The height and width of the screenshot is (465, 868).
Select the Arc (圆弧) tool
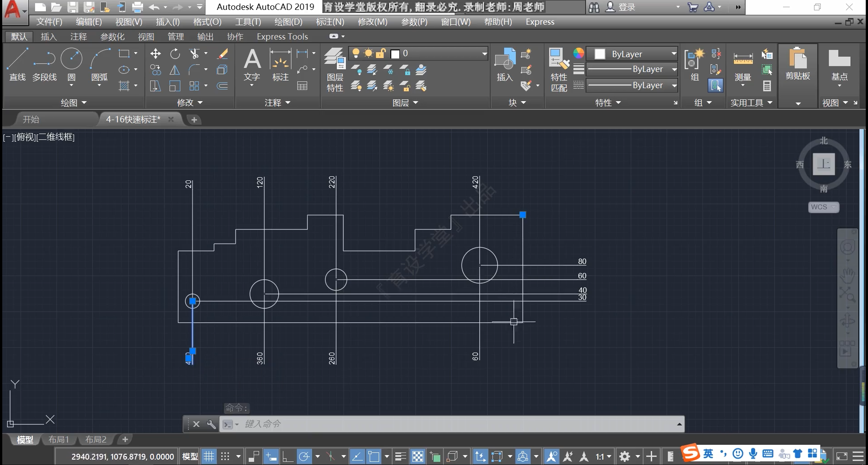click(x=99, y=64)
